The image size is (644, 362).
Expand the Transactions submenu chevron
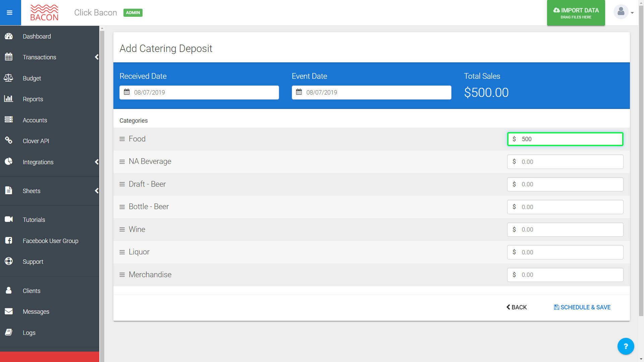97,57
